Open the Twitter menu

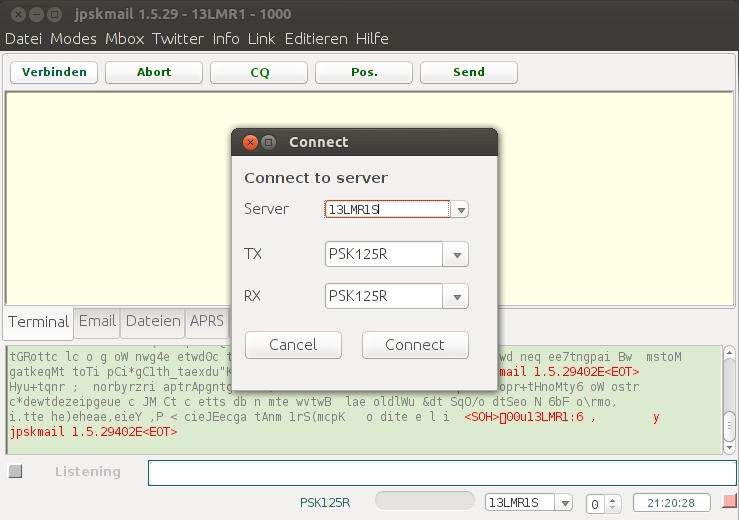[178, 39]
